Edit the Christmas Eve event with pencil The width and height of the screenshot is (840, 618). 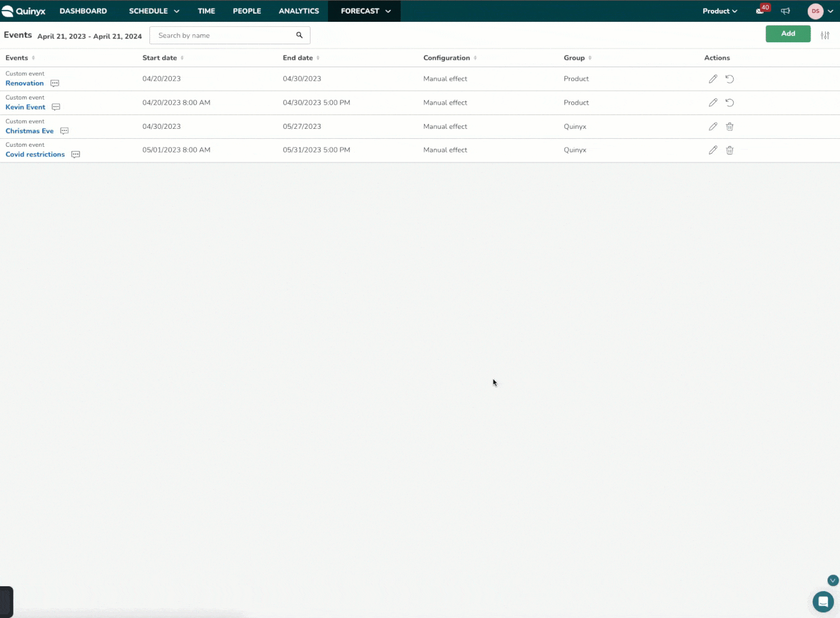pyautogui.click(x=713, y=126)
